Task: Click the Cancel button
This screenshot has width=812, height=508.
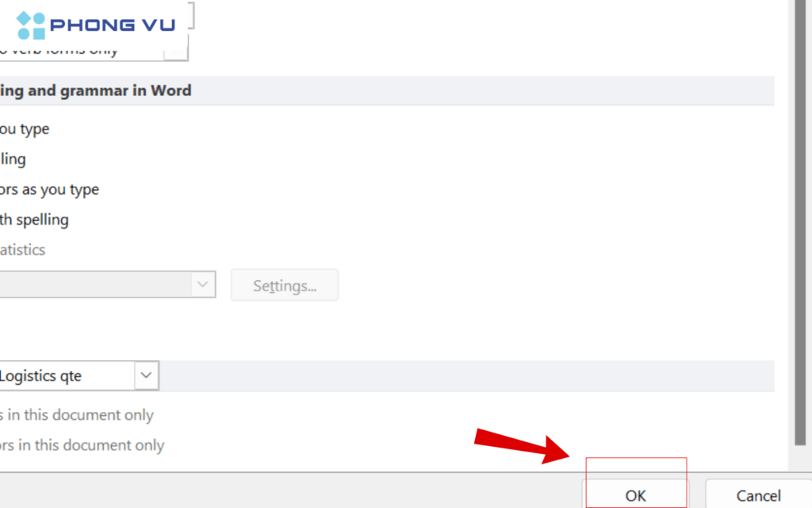Action: click(758, 495)
